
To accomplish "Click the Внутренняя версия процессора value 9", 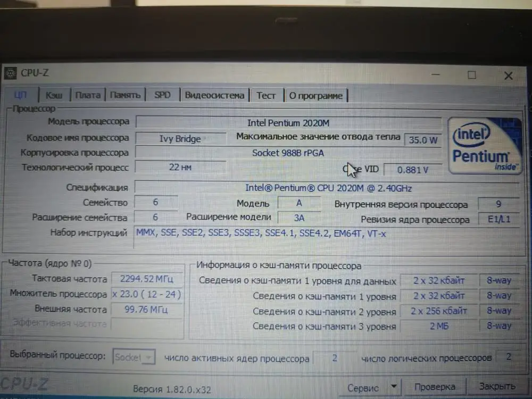I will coord(499,204).
